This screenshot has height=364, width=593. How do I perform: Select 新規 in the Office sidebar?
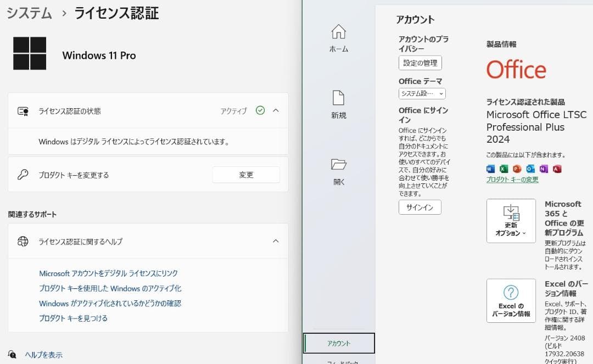coord(339,104)
